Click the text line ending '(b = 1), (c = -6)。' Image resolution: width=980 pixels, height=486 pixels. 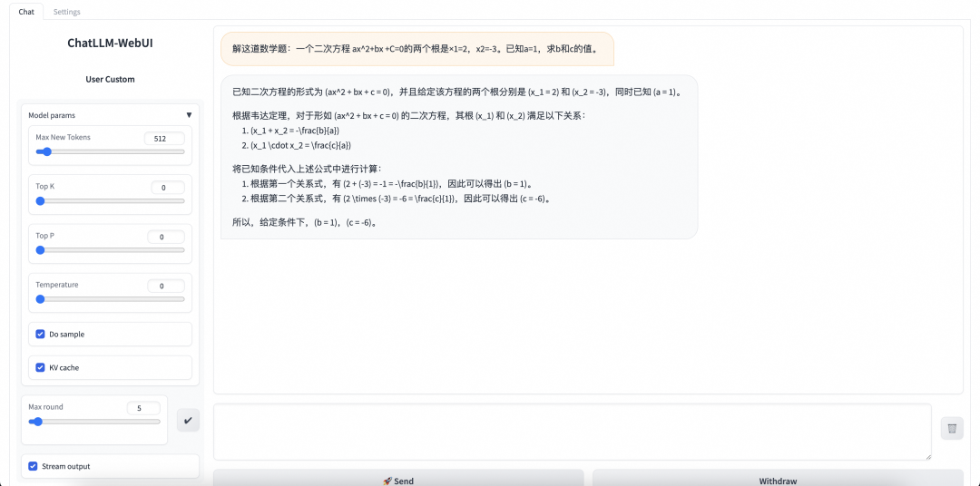(x=307, y=222)
